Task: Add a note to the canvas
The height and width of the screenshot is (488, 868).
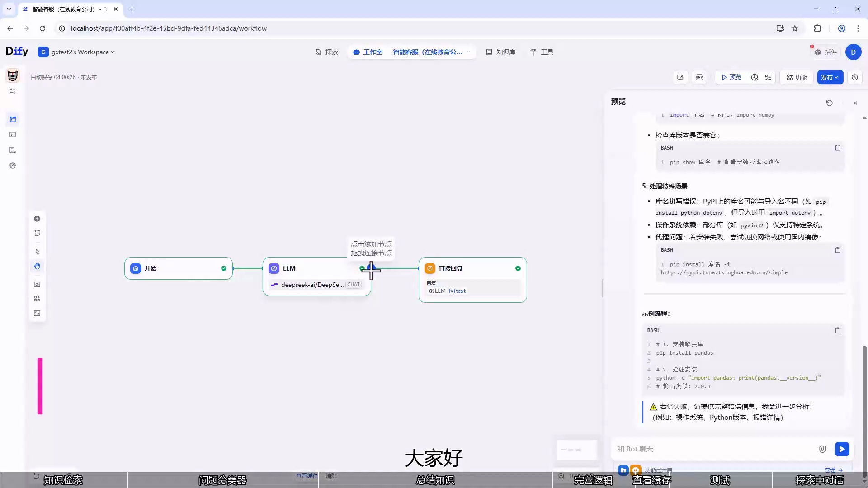Action: (37, 233)
